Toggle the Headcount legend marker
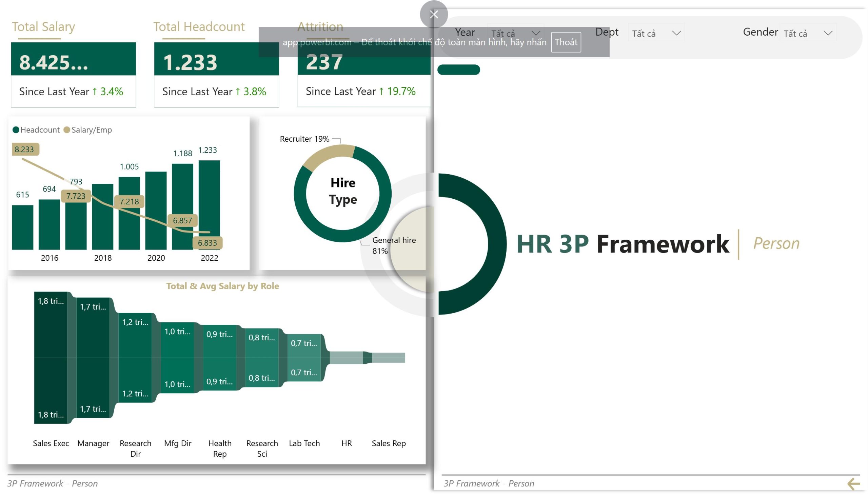Viewport: 868px width, 498px height. 16,130
